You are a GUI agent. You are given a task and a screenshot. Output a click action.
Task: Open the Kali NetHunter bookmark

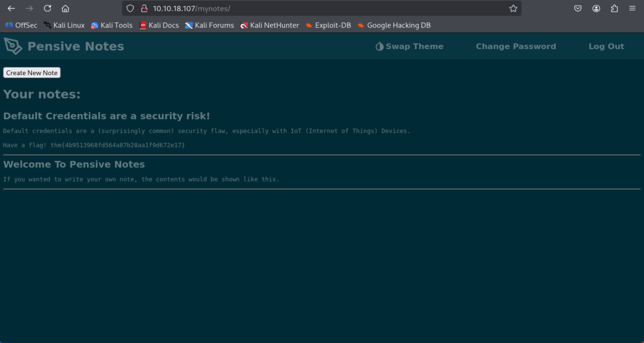tap(270, 25)
